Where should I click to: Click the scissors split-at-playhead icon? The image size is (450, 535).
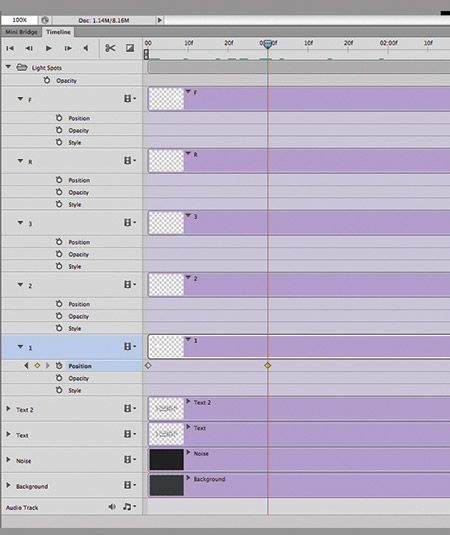pyautogui.click(x=110, y=48)
